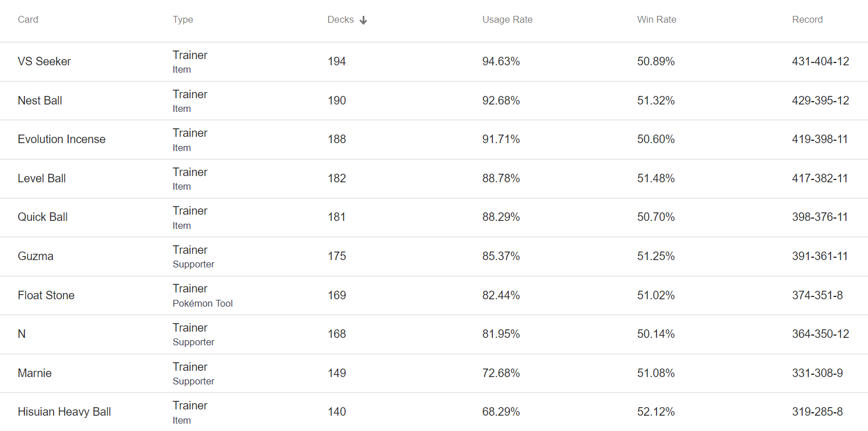Sort table by Usage Rate header
Screen dimensions: 868x431
[508, 19]
